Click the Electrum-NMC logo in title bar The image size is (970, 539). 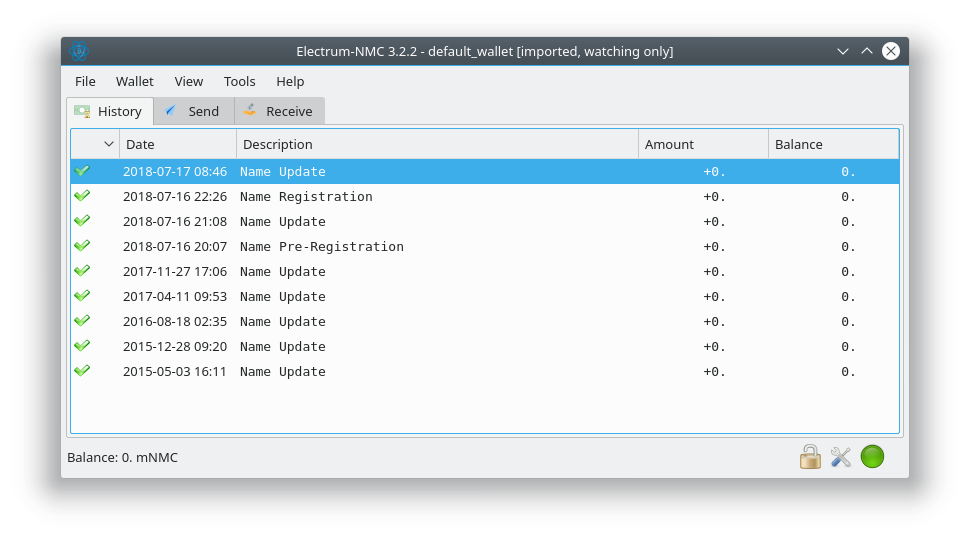[x=79, y=51]
